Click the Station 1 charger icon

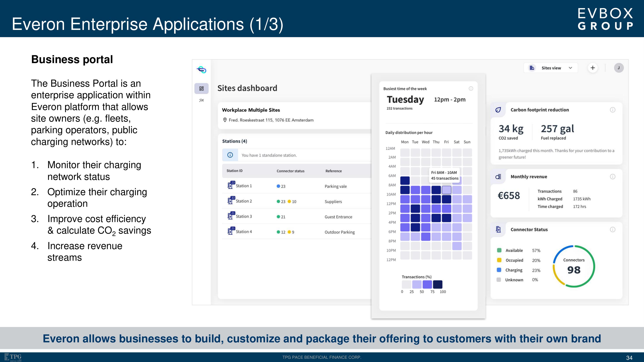point(231,185)
